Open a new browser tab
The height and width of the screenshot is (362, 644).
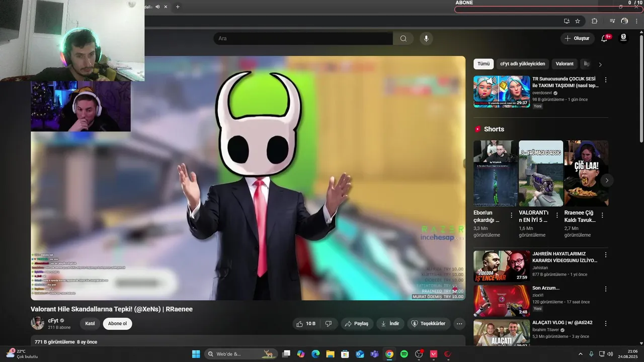pos(178,7)
